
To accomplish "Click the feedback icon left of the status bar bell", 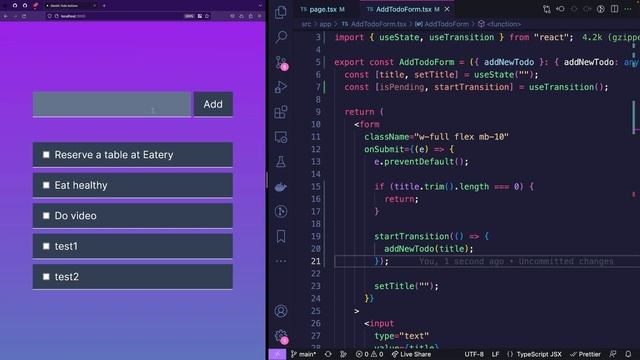I will coord(613,354).
